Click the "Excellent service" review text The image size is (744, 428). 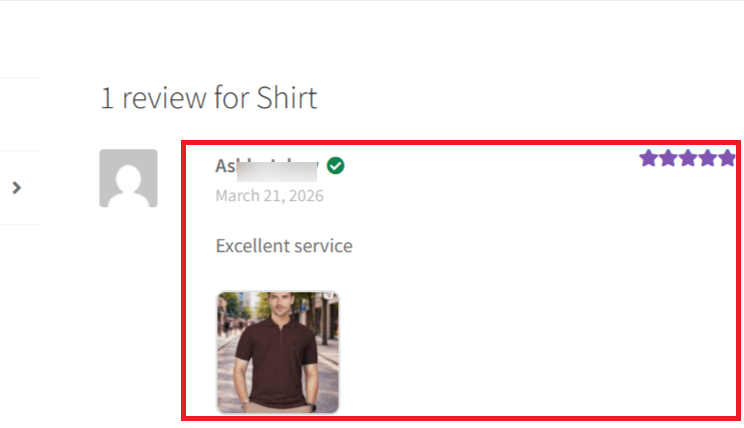284,245
